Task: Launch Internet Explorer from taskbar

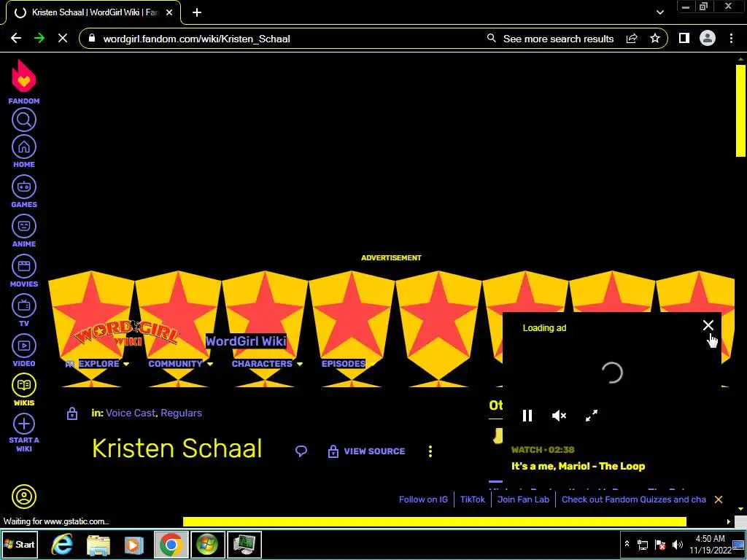Action: tap(62, 544)
